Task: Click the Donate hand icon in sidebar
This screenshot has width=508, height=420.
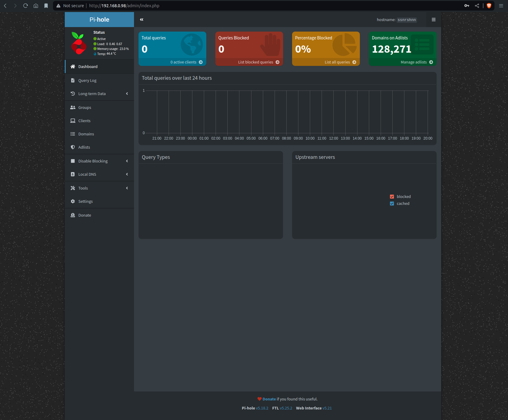Action: (x=73, y=215)
